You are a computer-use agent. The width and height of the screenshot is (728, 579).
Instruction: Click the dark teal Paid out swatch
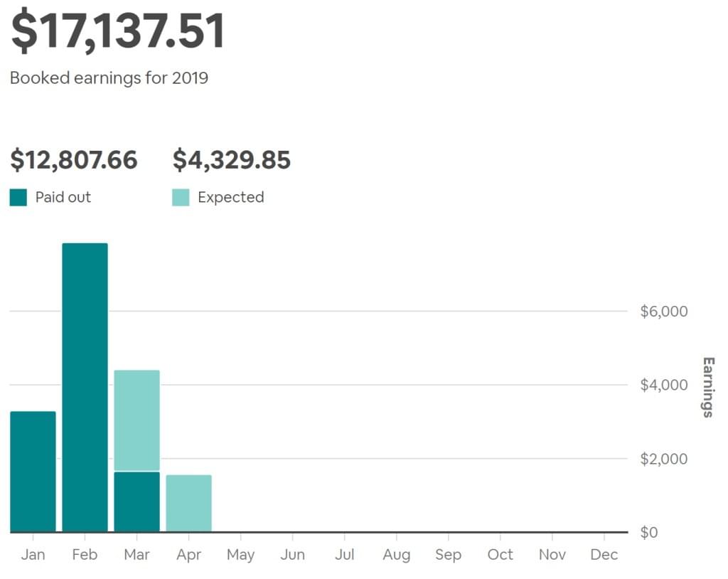tap(18, 197)
